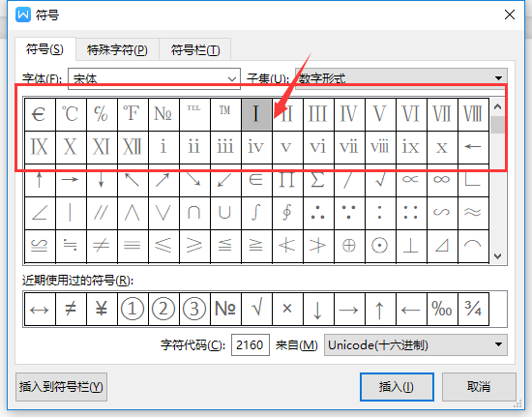Select the square root symbol in grid
This screenshot has height=417, width=532.
(x=380, y=180)
